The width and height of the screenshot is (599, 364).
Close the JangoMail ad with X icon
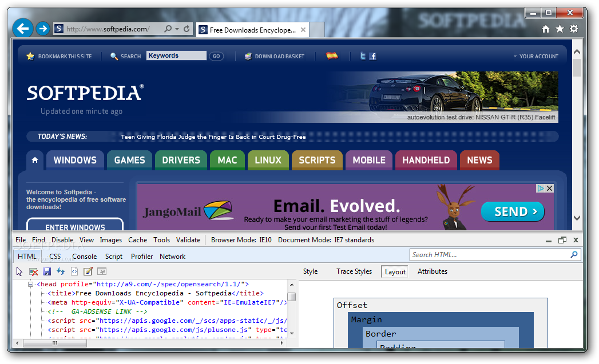point(549,188)
